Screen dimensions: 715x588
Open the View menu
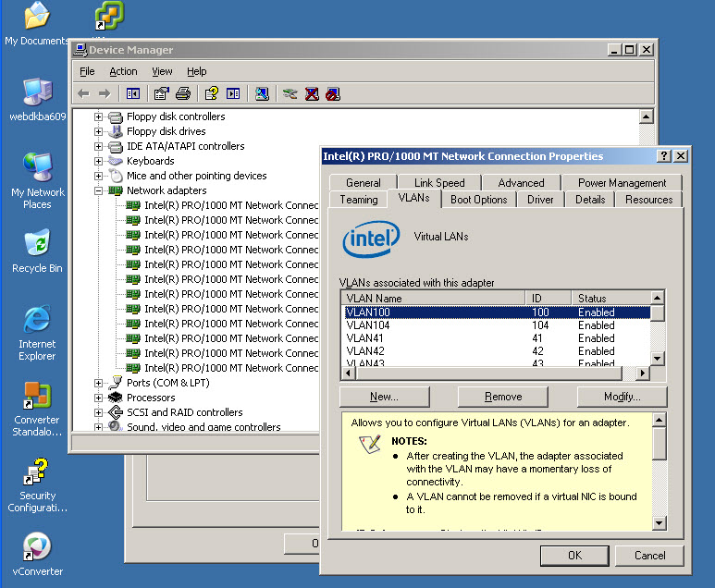pos(162,71)
